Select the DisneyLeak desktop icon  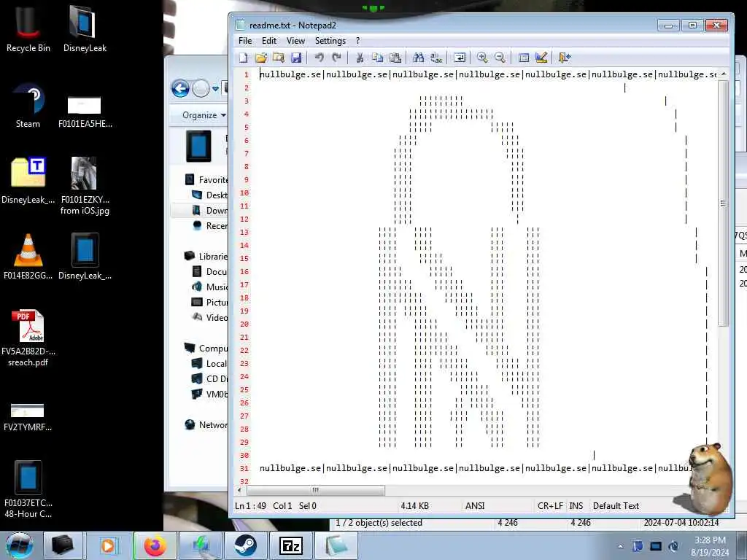coord(85,29)
